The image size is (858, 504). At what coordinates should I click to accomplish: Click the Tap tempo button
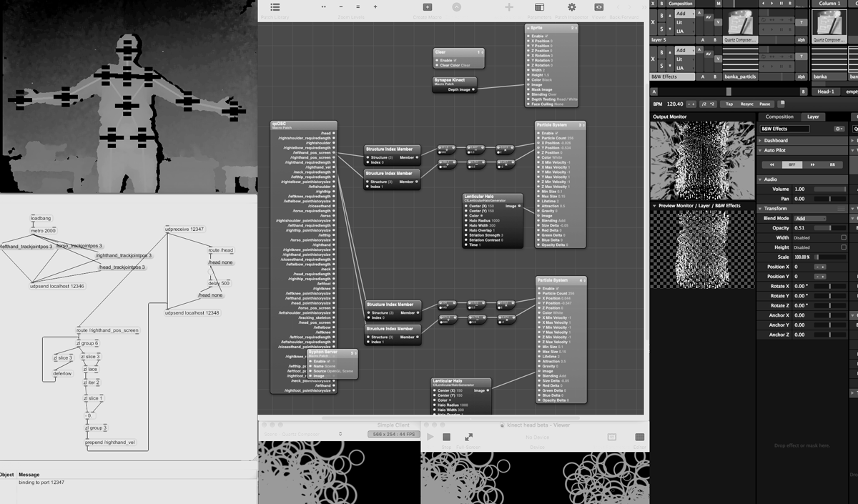click(x=729, y=104)
